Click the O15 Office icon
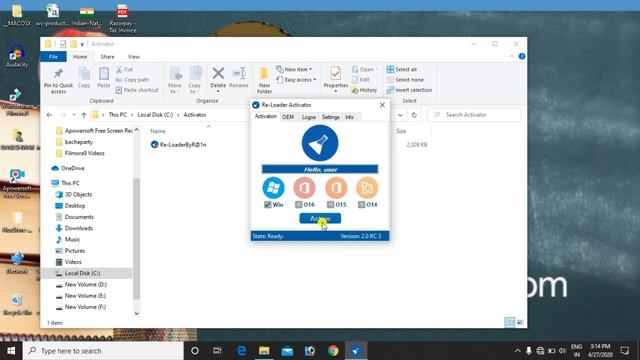The image size is (640, 360). point(336,188)
